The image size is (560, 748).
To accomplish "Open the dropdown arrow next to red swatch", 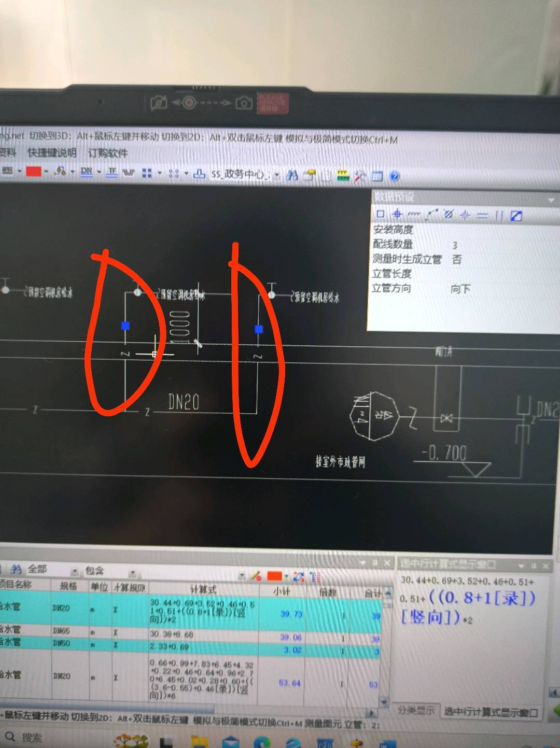I will tap(46, 172).
